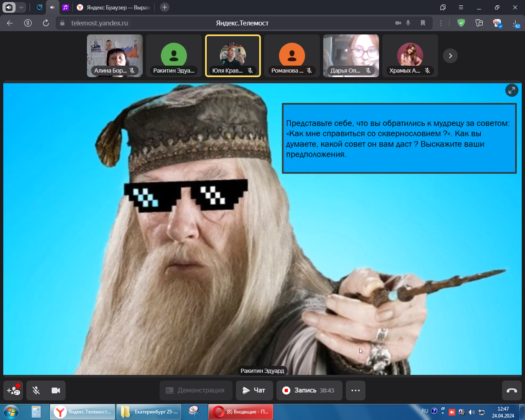Select the active Telemost tab with speaker icon

click(52, 7)
